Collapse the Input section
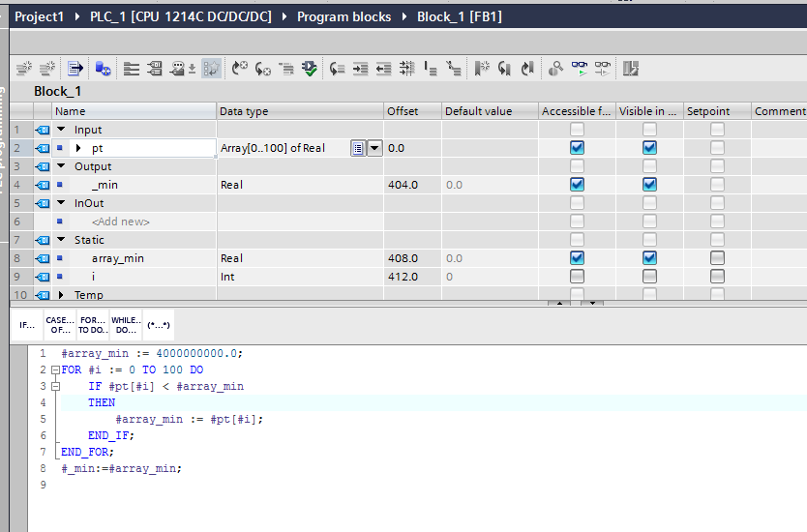807x532 pixels. pos(61,130)
